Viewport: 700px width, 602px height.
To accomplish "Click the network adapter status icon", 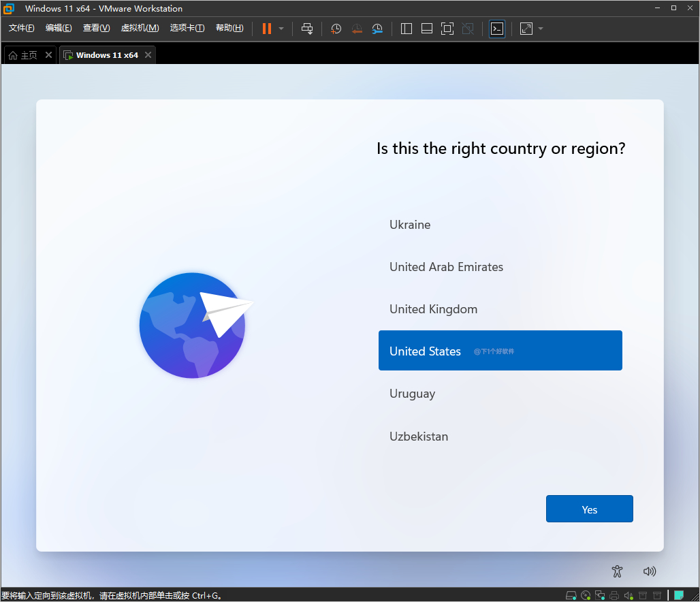I will (x=600, y=595).
